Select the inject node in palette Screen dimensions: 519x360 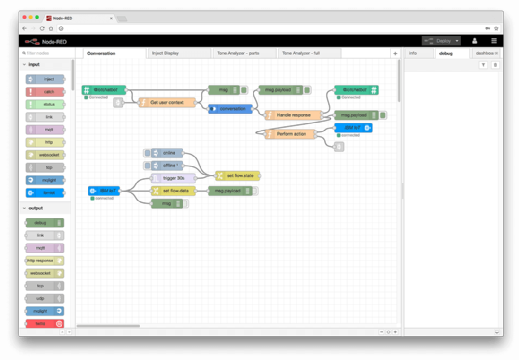(x=45, y=79)
